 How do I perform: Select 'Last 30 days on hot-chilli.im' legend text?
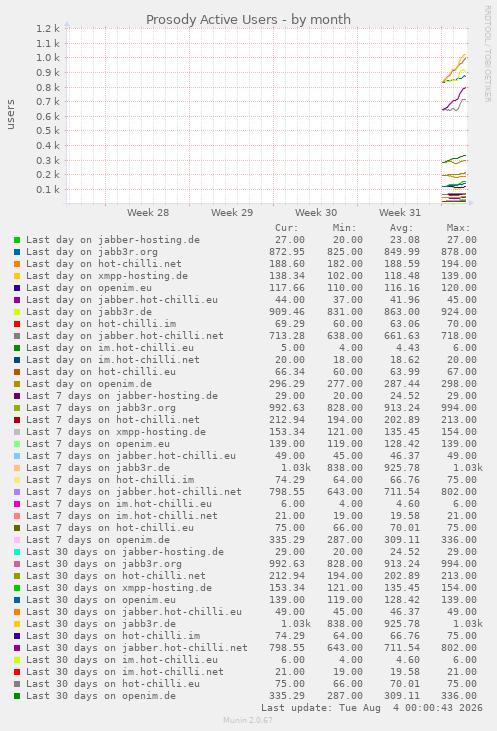pyautogui.click(x=112, y=636)
